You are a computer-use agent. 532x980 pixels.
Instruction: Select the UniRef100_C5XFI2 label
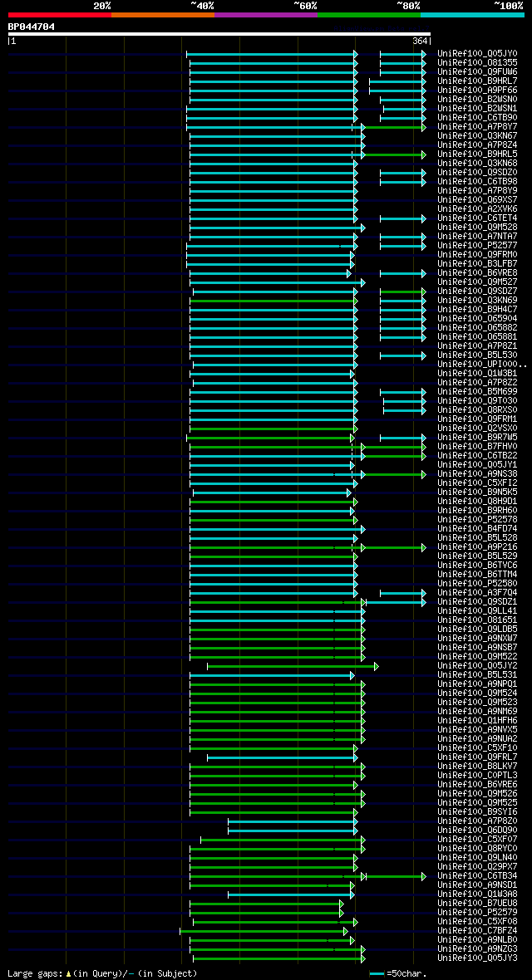(477, 483)
